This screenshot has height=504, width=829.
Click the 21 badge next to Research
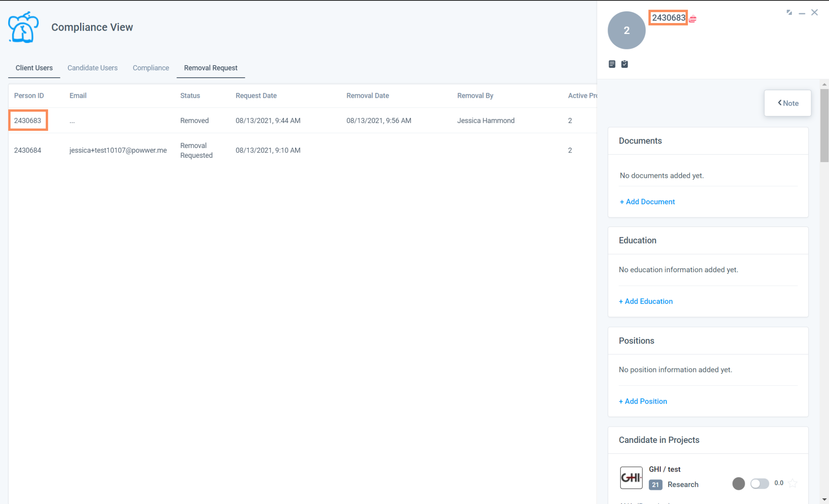pos(655,485)
